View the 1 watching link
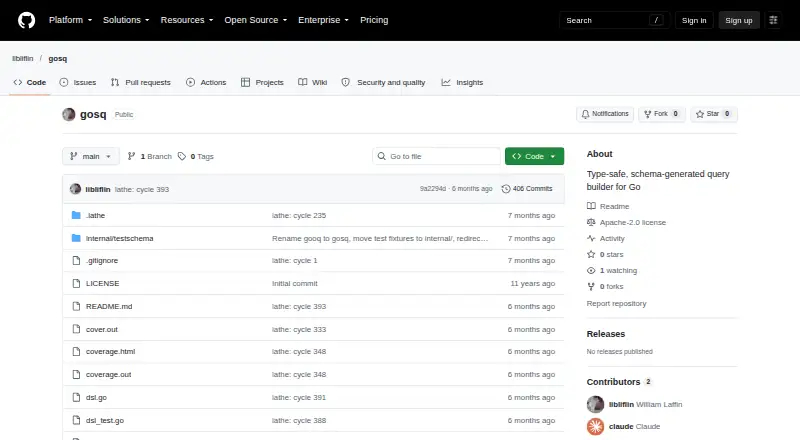 click(612, 271)
